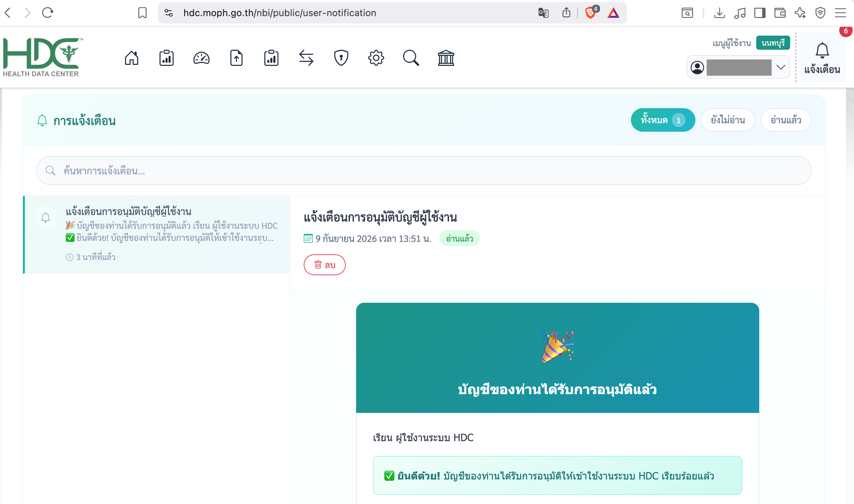The height and width of the screenshot is (504, 854).
Task: Click the site settings icon in address bar
Action: tap(169, 13)
